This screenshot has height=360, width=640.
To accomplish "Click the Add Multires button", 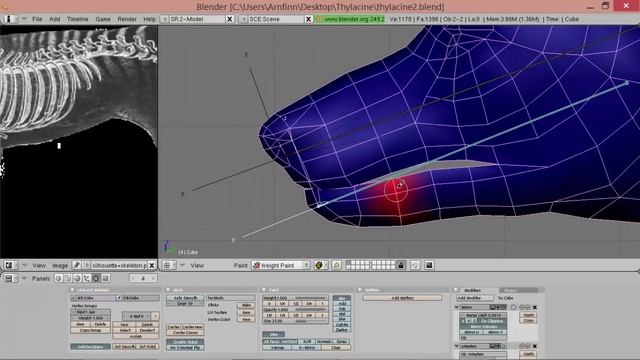I will (x=402, y=298).
